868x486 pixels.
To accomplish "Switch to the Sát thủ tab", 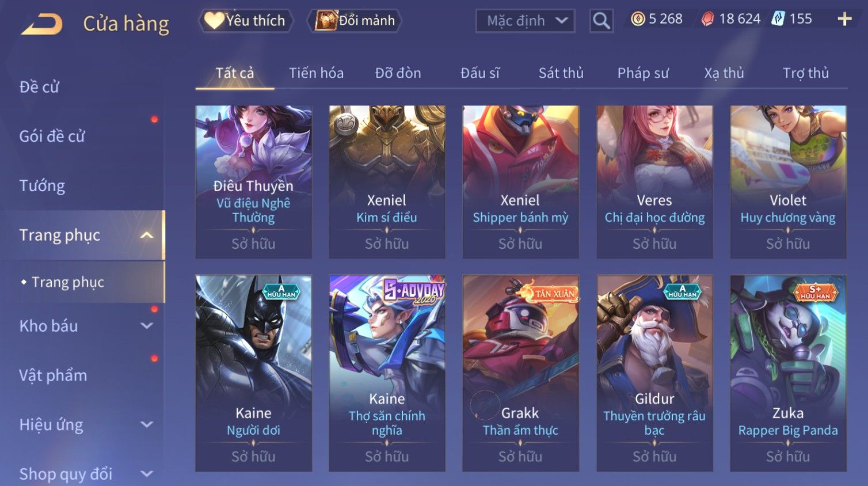I will tap(561, 73).
